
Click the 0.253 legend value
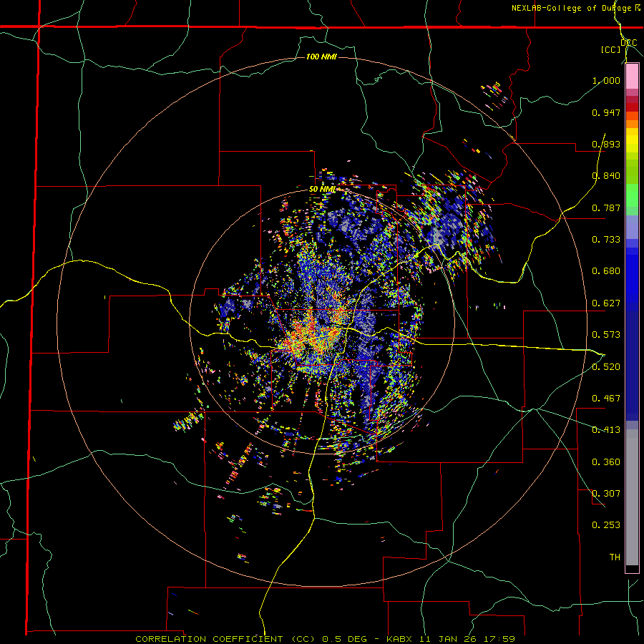pyautogui.click(x=606, y=525)
